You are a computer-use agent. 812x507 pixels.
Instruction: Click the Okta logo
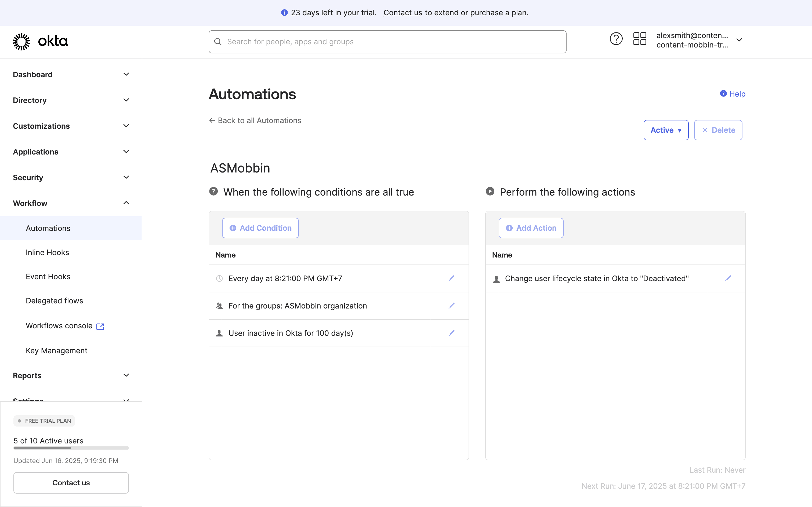(x=40, y=41)
